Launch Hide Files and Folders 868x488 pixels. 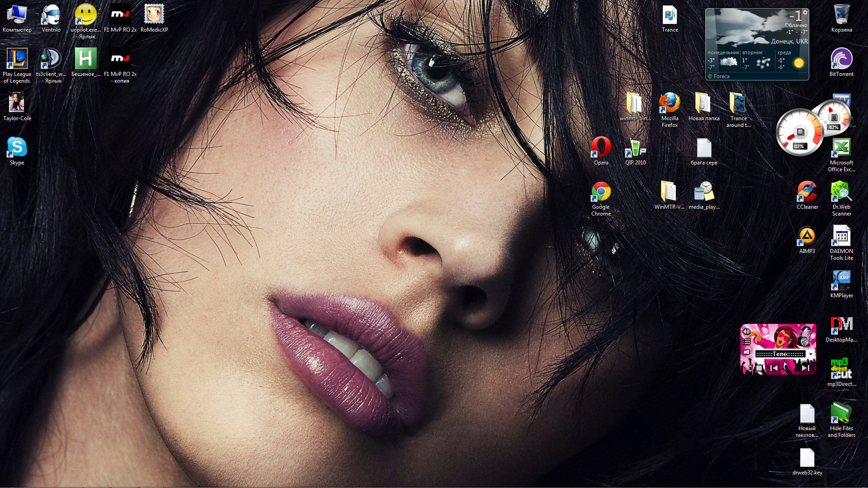(841, 420)
